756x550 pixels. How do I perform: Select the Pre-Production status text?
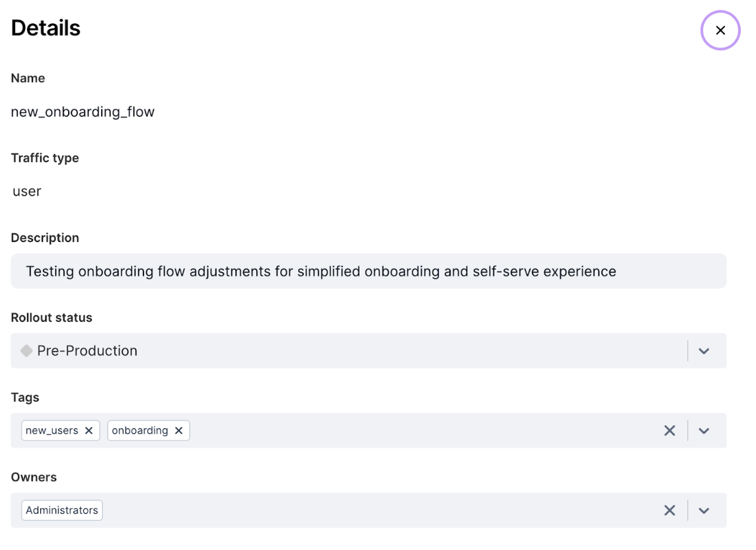point(87,350)
